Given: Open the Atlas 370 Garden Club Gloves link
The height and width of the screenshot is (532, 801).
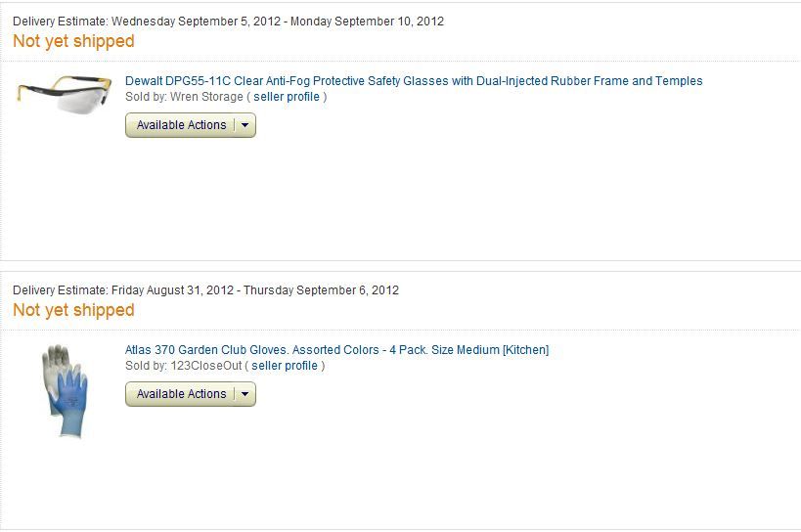Looking at the screenshot, I should click(x=336, y=350).
